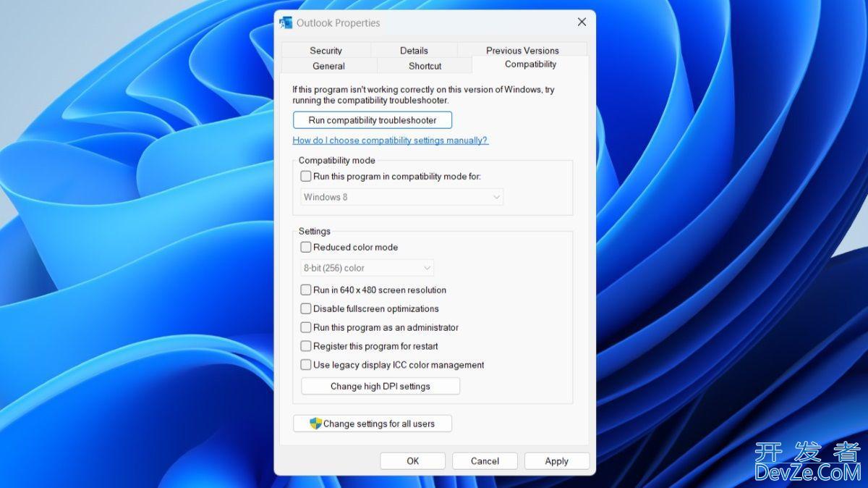
Task: Click the Cancel button
Action: click(x=485, y=461)
